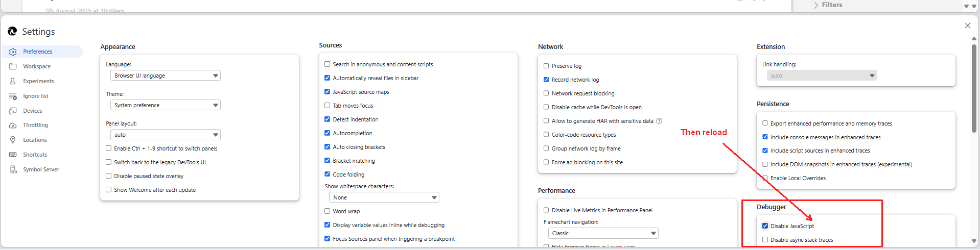Viewport: 980px width, 250px height.
Task: Click the Locations pin icon
Action: [13, 140]
